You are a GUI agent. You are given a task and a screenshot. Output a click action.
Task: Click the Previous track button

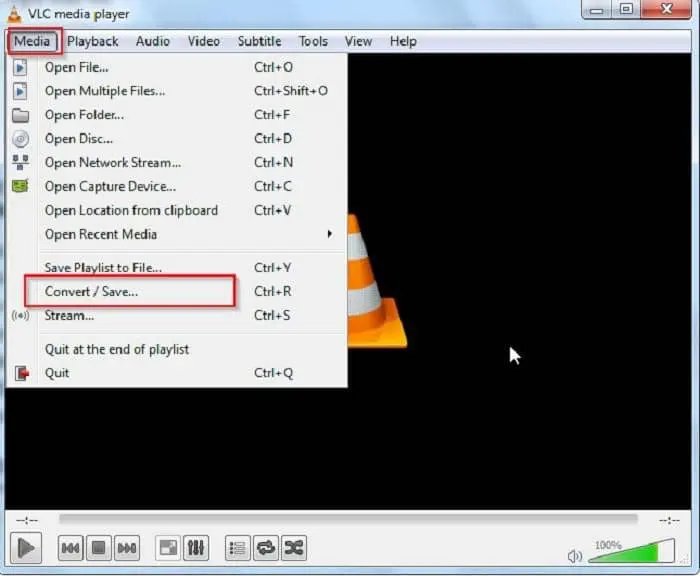70,548
